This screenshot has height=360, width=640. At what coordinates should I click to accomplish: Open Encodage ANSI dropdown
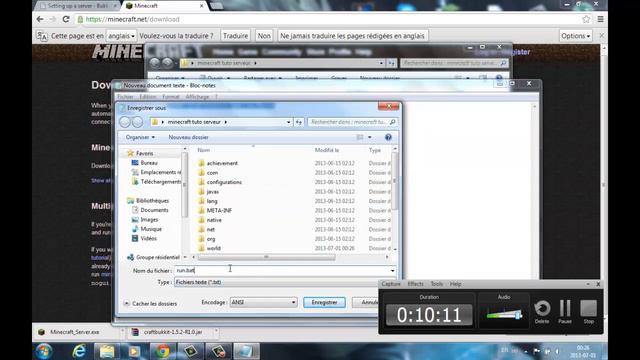click(x=263, y=302)
